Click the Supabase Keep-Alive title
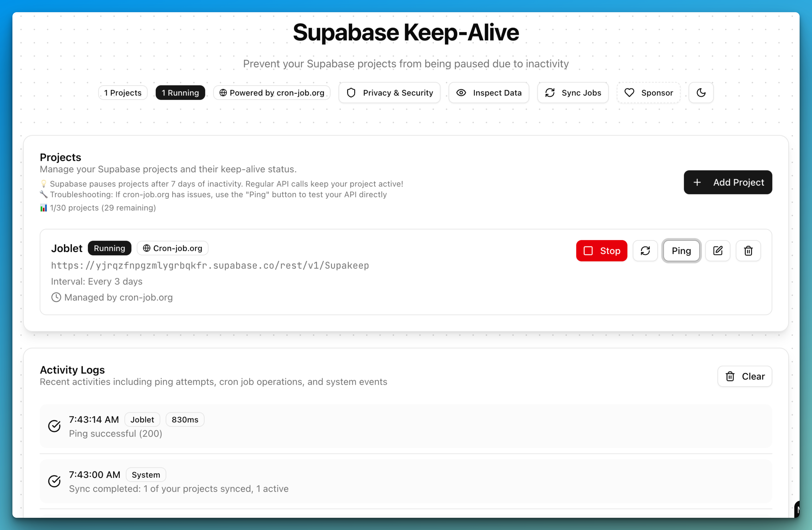 [406, 33]
